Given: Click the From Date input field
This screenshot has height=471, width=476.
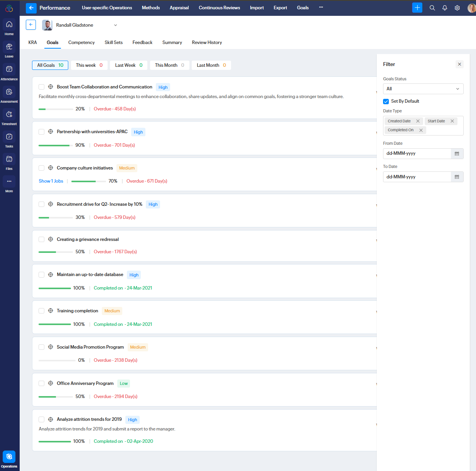Looking at the screenshot, I should tap(417, 154).
